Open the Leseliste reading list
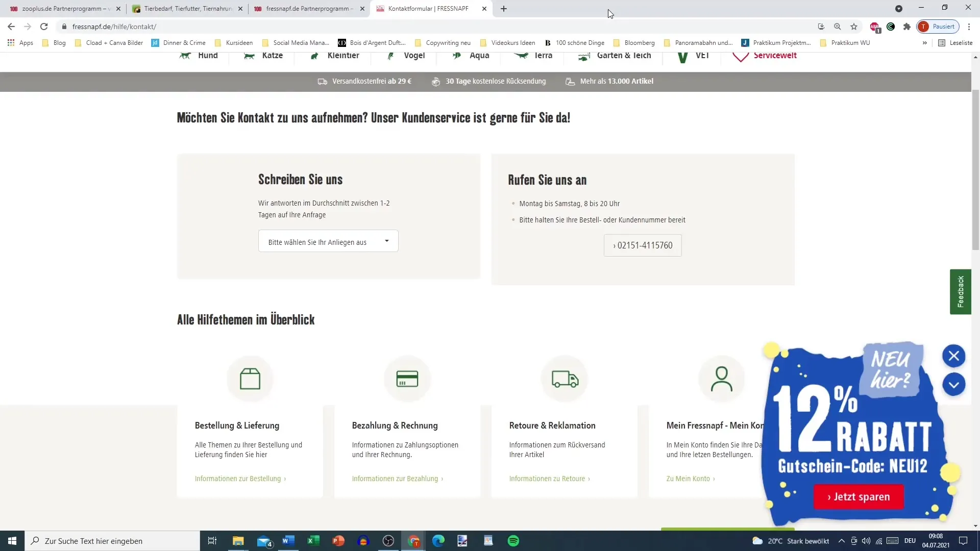This screenshot has height=551, width=980. (955, 43)
